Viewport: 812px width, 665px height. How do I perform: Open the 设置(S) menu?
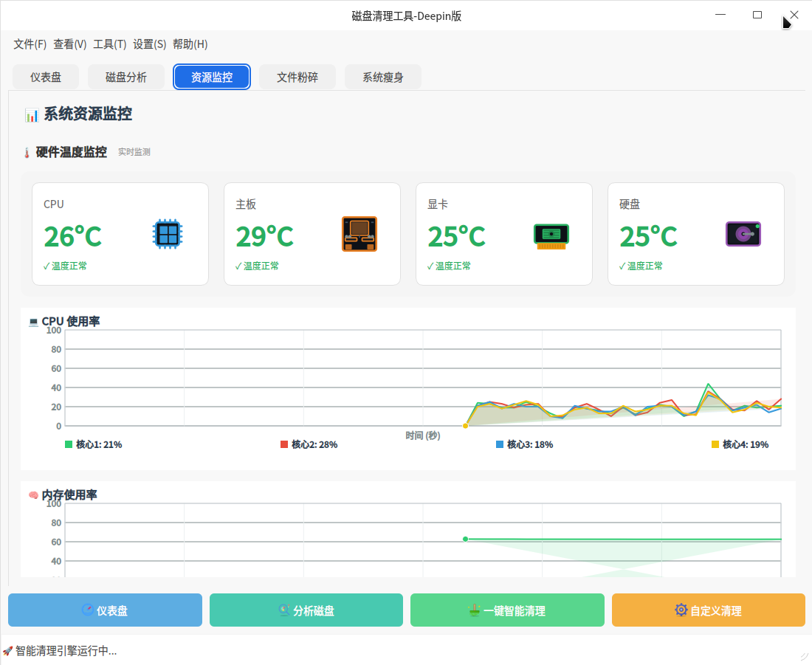150,44
